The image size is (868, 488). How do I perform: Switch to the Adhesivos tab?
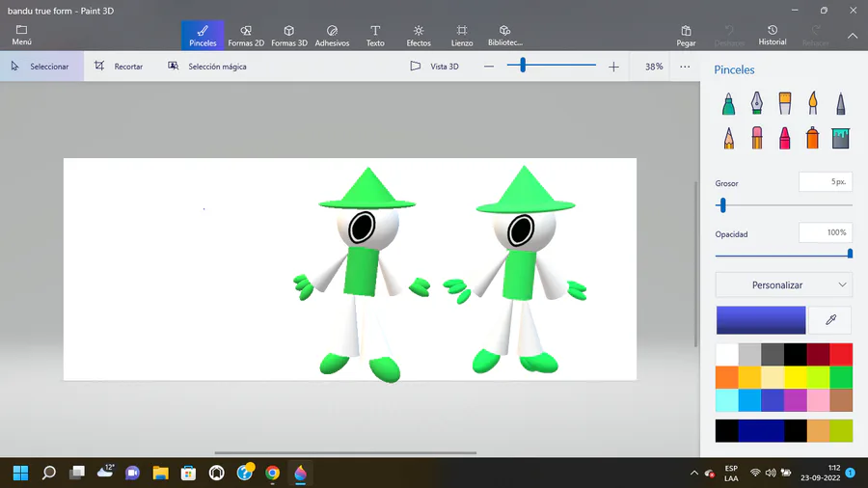[x=332, y=36]
